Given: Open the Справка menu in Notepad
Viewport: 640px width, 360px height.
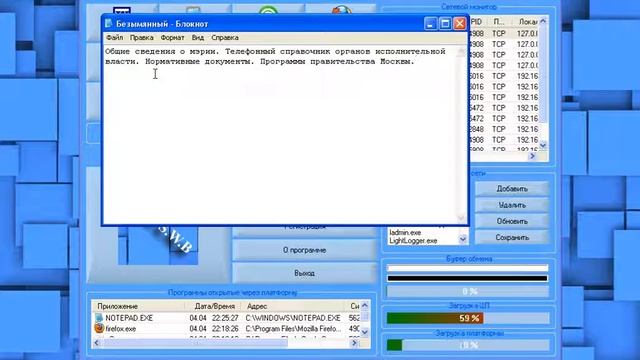Looking at the screenshot, I should [x=225, y=38].
